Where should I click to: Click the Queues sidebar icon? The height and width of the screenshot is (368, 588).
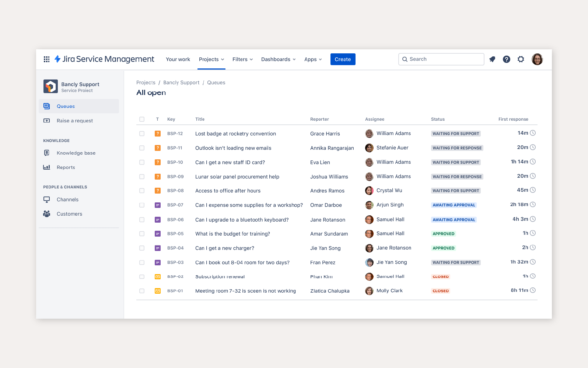[x=47, y=106]
